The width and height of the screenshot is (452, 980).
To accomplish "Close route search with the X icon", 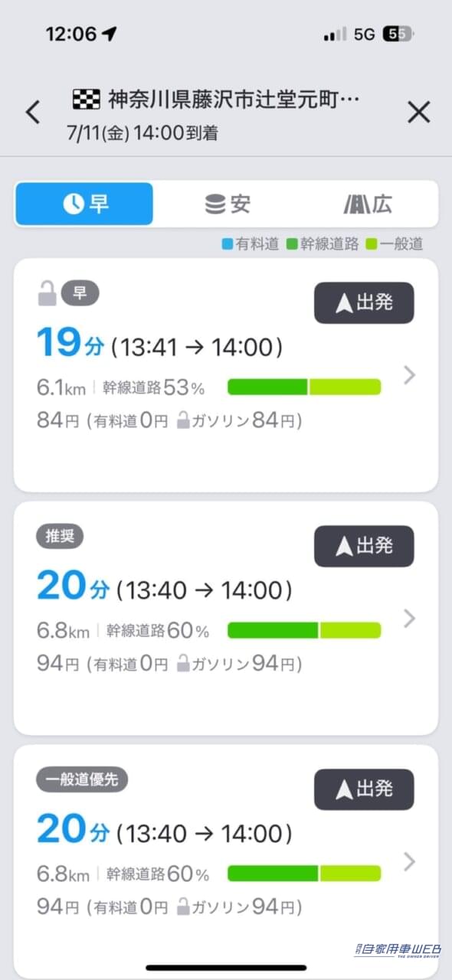I will point(418,113).
